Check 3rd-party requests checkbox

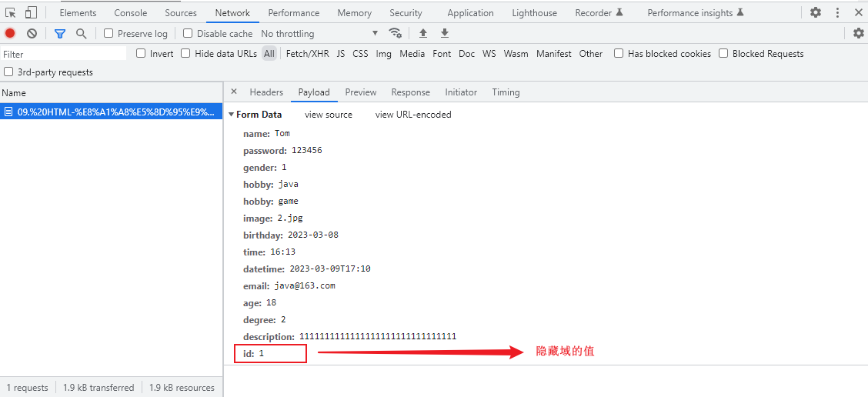tap(8, 72)
